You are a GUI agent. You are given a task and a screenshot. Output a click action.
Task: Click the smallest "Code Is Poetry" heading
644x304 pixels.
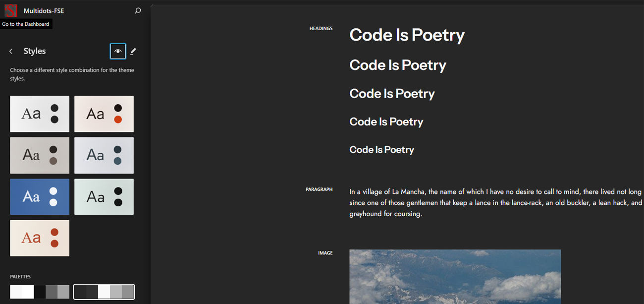(381, 150)
